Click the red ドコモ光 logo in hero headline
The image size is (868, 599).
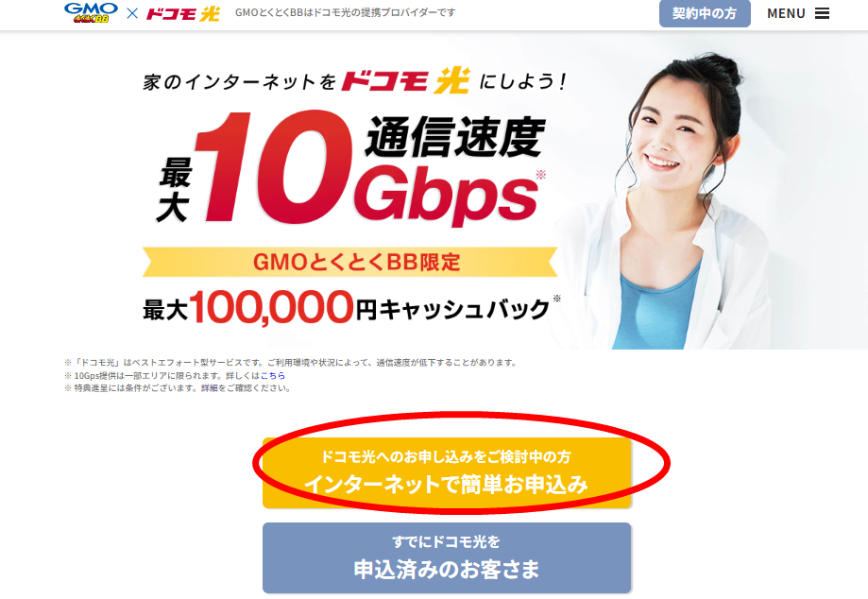(x=406, y=81)
